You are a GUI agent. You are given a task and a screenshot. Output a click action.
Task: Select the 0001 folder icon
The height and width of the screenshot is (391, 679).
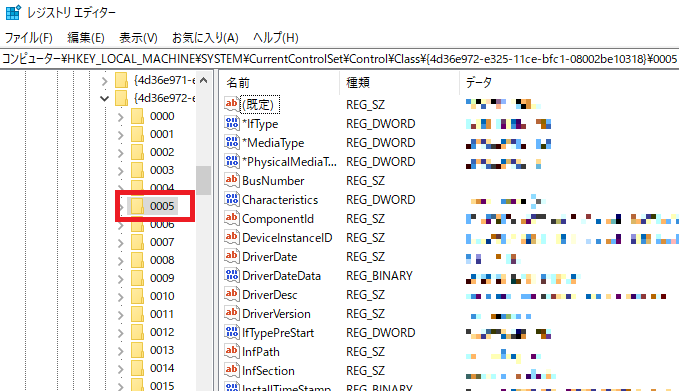137,134
